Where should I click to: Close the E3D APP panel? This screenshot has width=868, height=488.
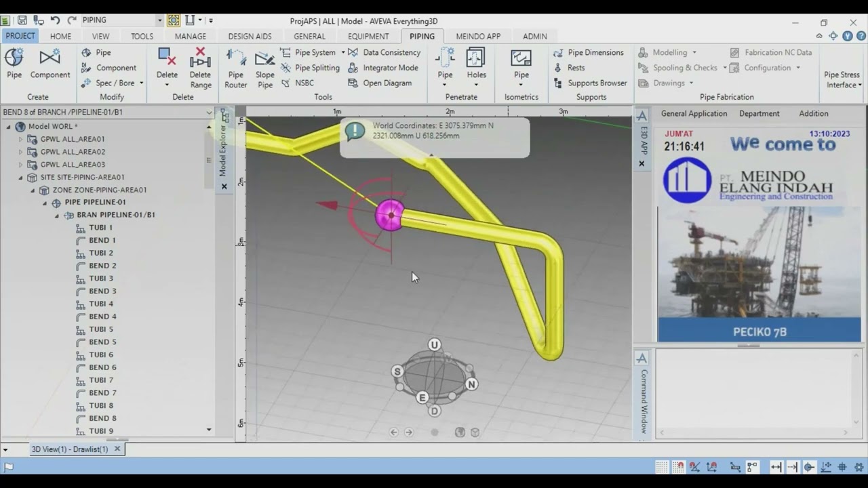point(642,163)
